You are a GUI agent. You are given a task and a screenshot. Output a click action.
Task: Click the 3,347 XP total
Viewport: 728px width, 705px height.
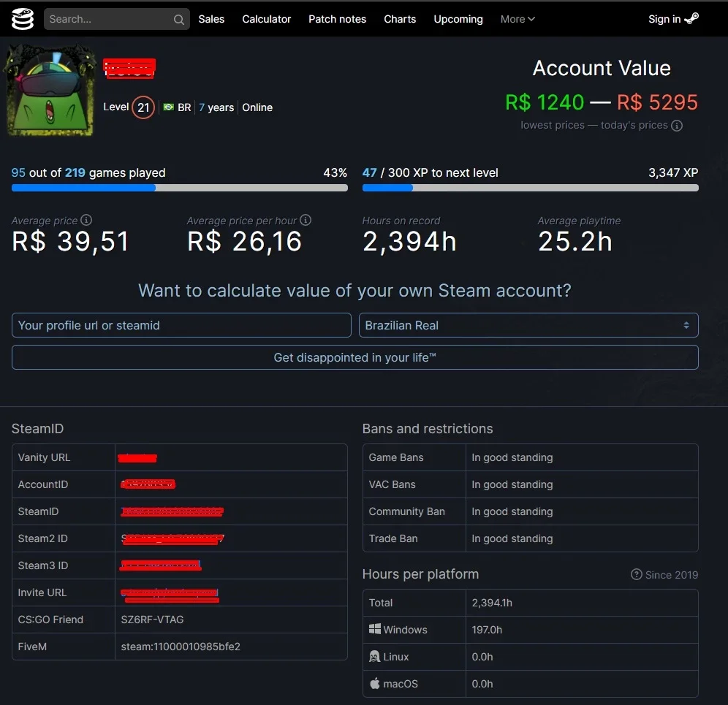[673, 172]
